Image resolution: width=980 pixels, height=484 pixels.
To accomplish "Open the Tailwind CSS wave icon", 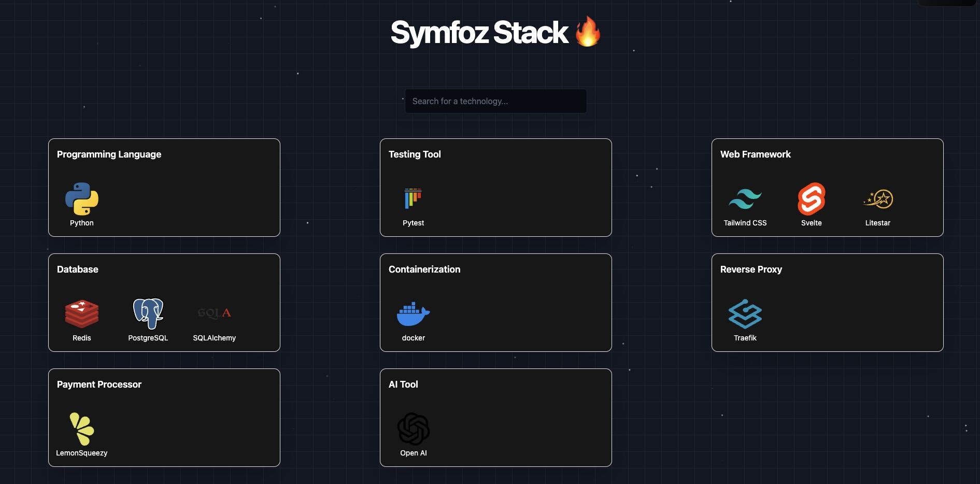I will [745, 199].
